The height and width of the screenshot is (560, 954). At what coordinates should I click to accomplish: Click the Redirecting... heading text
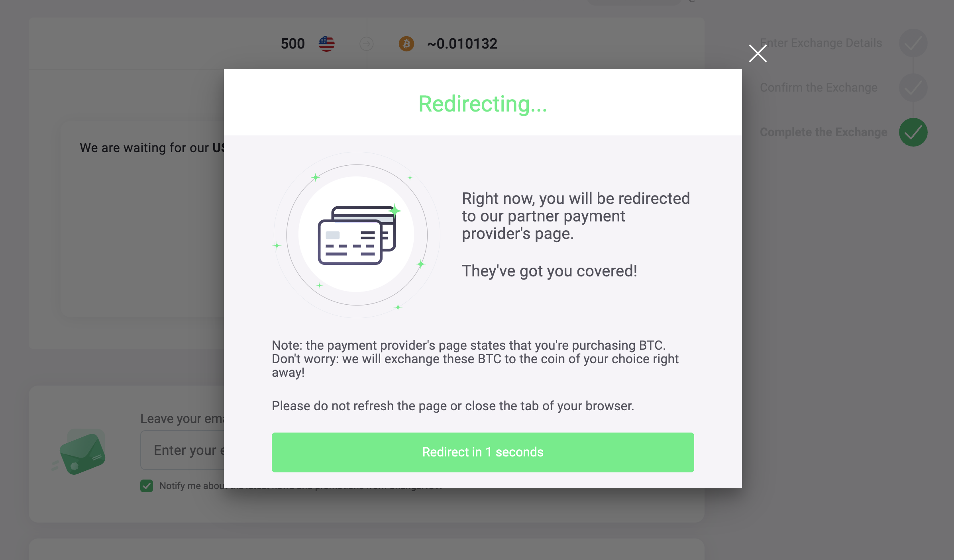pos(483,104)
